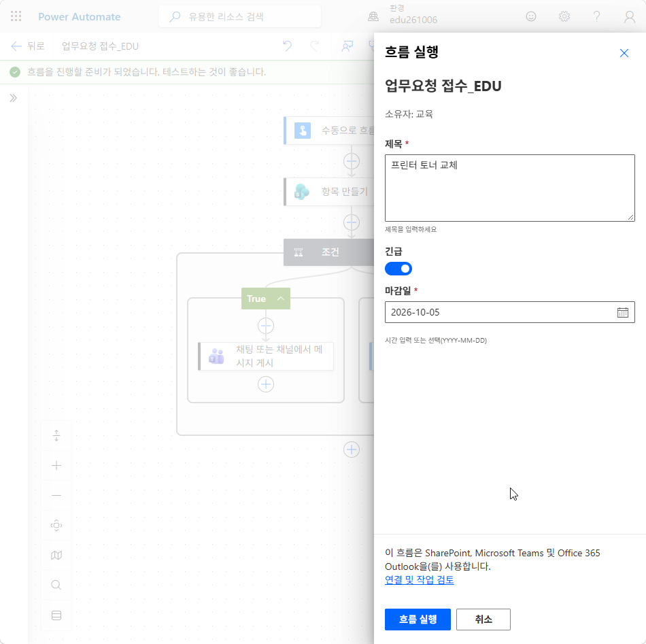Open the app launcher waffle icon
The image size is (646, 644).
tap(16, 16)
